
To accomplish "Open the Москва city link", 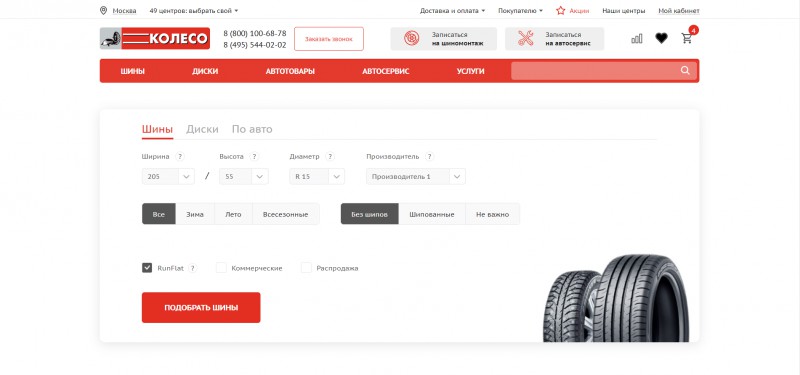I will tap(124, 11).
